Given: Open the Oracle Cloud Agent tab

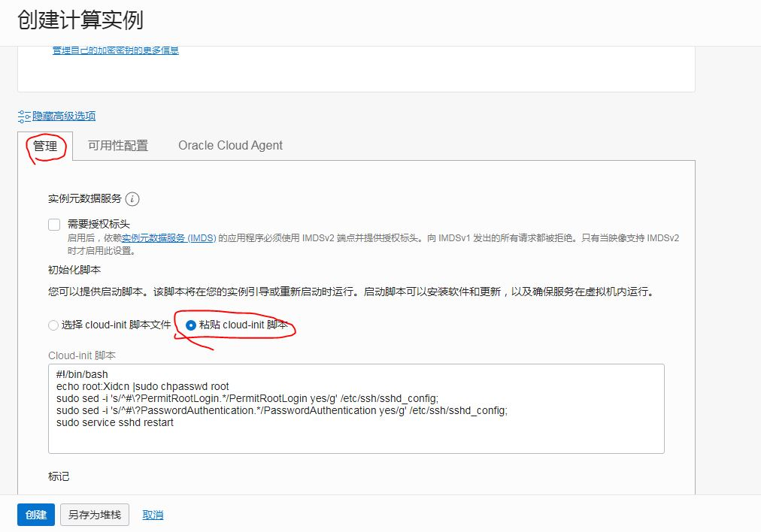Looking at the screenshot, I should (x=229, y=146).
